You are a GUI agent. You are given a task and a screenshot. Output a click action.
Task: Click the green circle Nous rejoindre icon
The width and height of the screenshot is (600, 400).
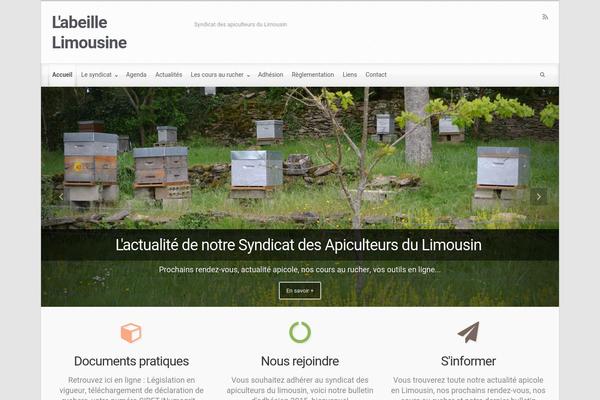300,332
